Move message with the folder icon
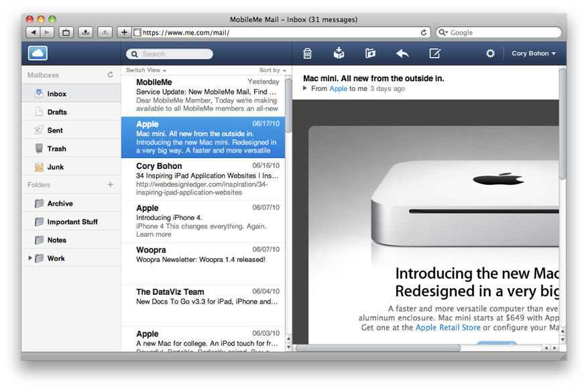 (x=371, y=53)
